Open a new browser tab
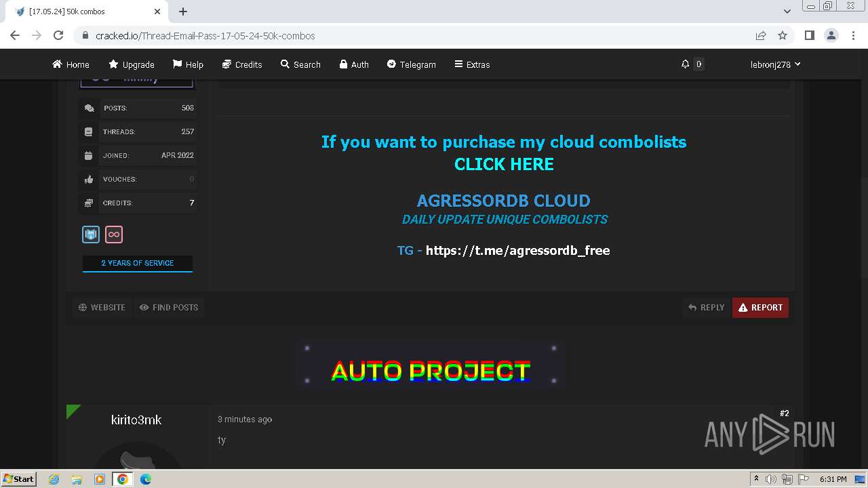 point(183,12)
